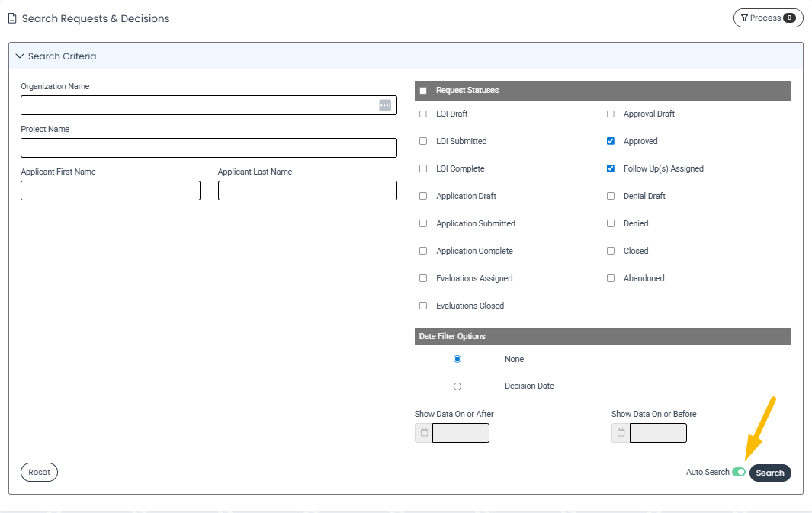
Task: Check the Abandoned checkbox
Action: point(611,278)
